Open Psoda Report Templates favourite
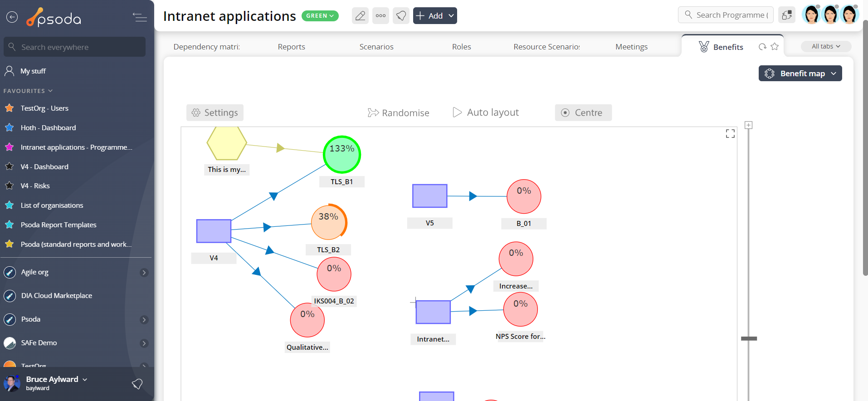Viewport: 868px width, 401px height. tap(59, 225)
